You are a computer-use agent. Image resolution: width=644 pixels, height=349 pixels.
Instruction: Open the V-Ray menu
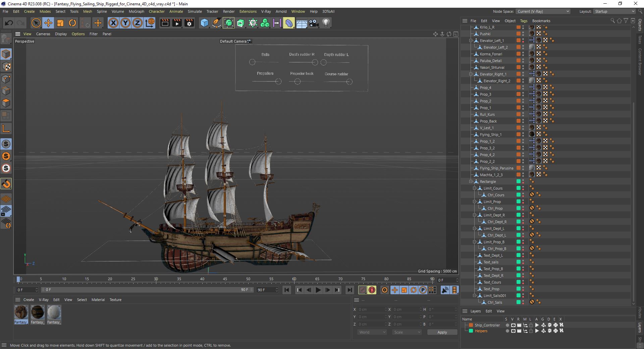tap(266, 11)
